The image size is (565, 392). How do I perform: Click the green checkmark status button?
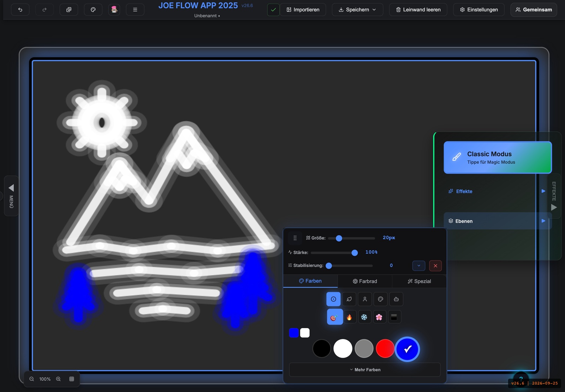[273, 10]
